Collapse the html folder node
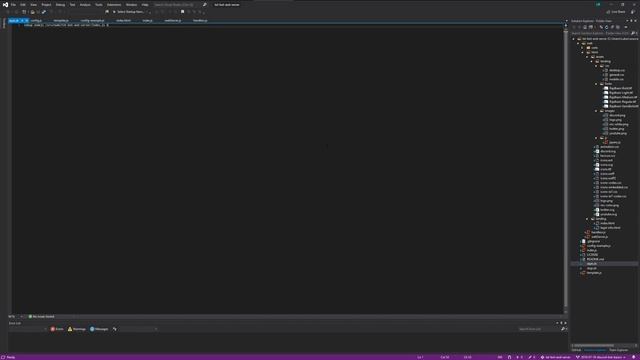The image size is (640, 360). pyautogui.click(x=583, y=52)
